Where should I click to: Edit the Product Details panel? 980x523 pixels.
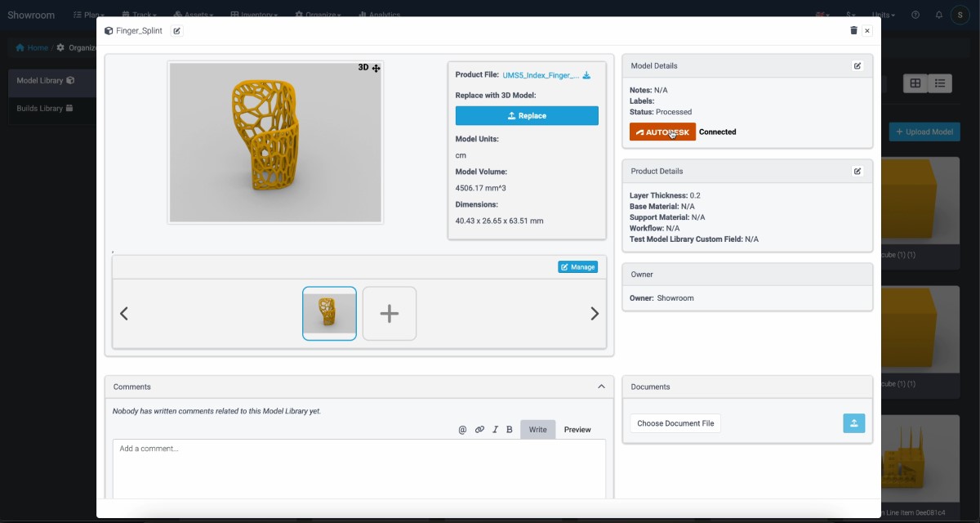(x=857, y=172)
